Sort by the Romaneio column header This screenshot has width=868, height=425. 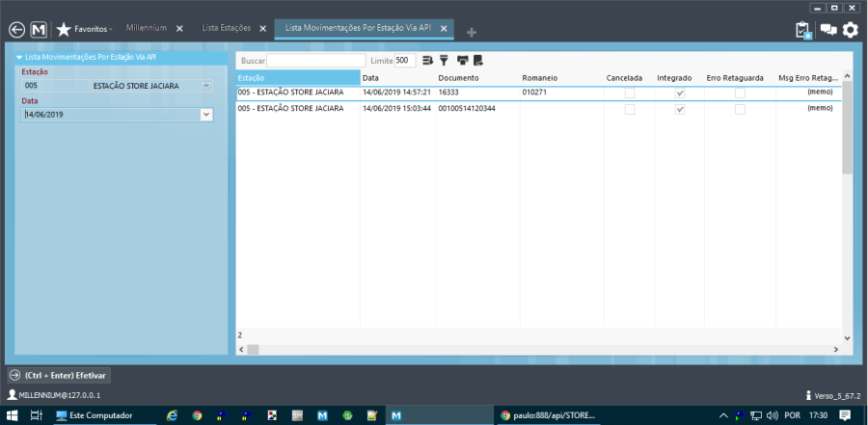562,78
